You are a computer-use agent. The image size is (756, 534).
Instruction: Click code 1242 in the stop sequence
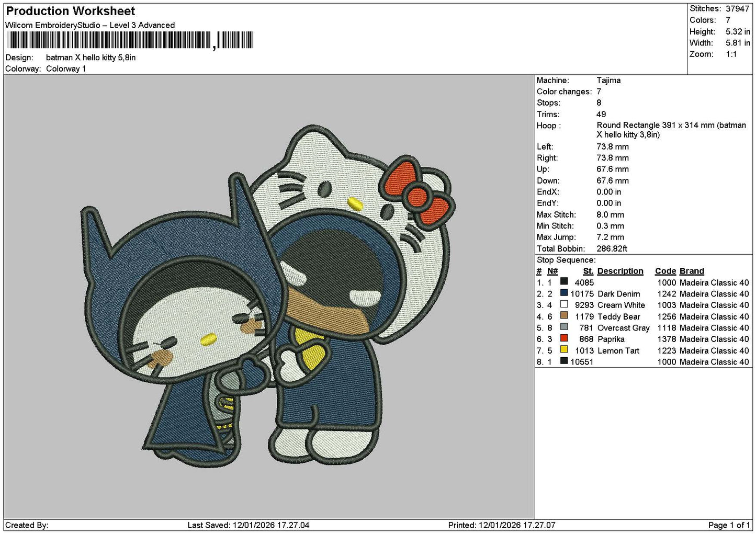[x=667, y=294]
